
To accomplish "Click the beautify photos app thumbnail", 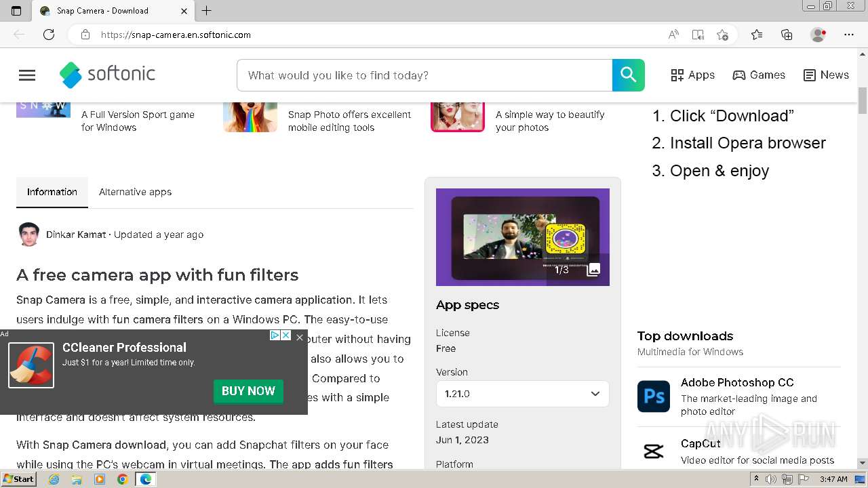I will pyautogui.click(x=458, y=117).
